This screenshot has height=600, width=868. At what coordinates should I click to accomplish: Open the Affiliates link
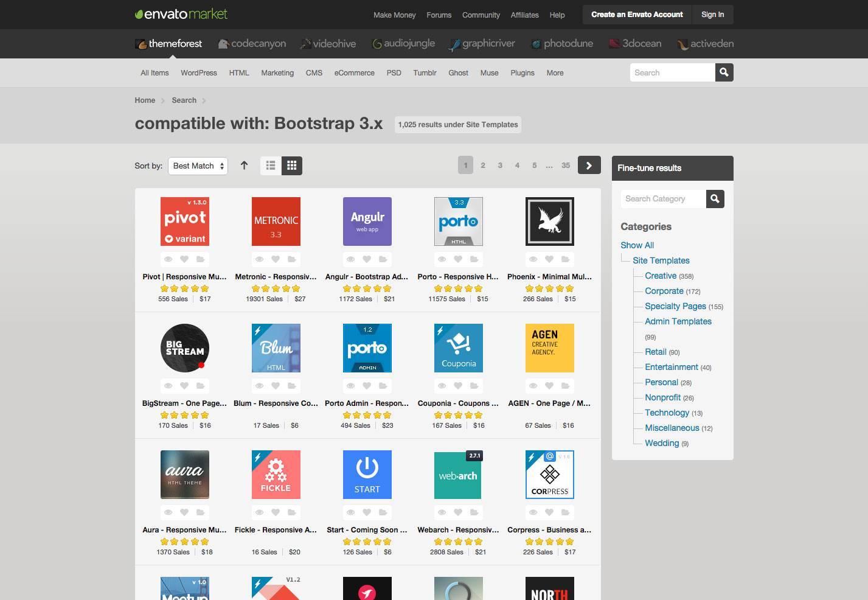pyautogui.click(x=525, y=15)
